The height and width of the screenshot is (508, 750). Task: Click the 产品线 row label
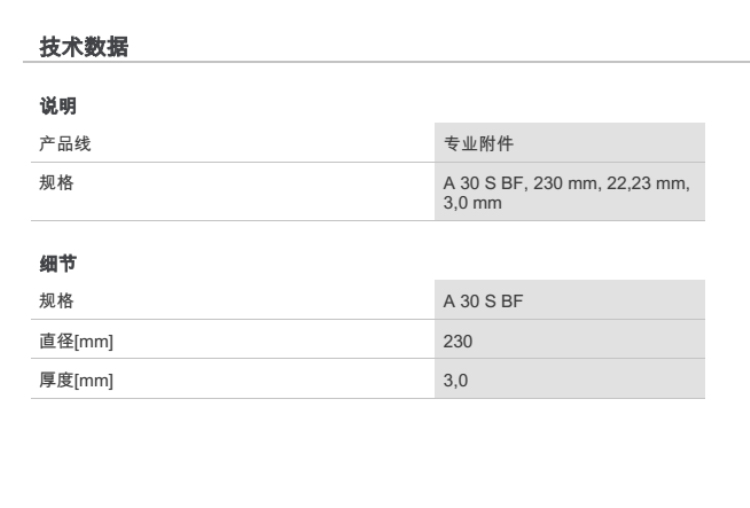pyautogui.click(x=64, y=144)
